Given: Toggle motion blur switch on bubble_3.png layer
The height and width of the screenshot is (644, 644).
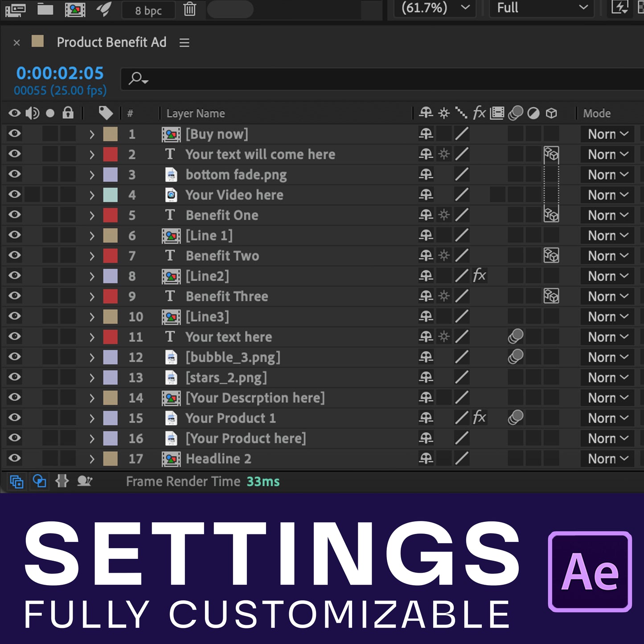Looking at the screenshot, I should click(x=515, y=357).
